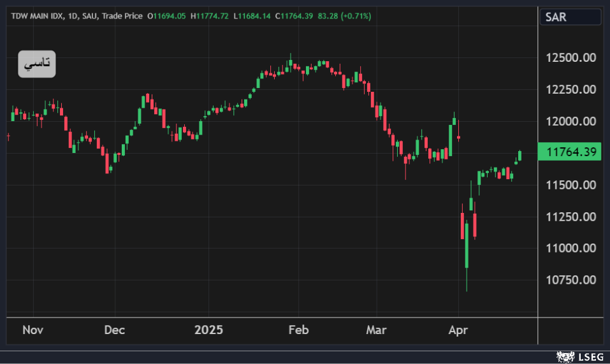Image resolution: width=610 pixels, height=364 pixels.
Task: Click the 11000.00 price axis label
Action: point(570,248)
